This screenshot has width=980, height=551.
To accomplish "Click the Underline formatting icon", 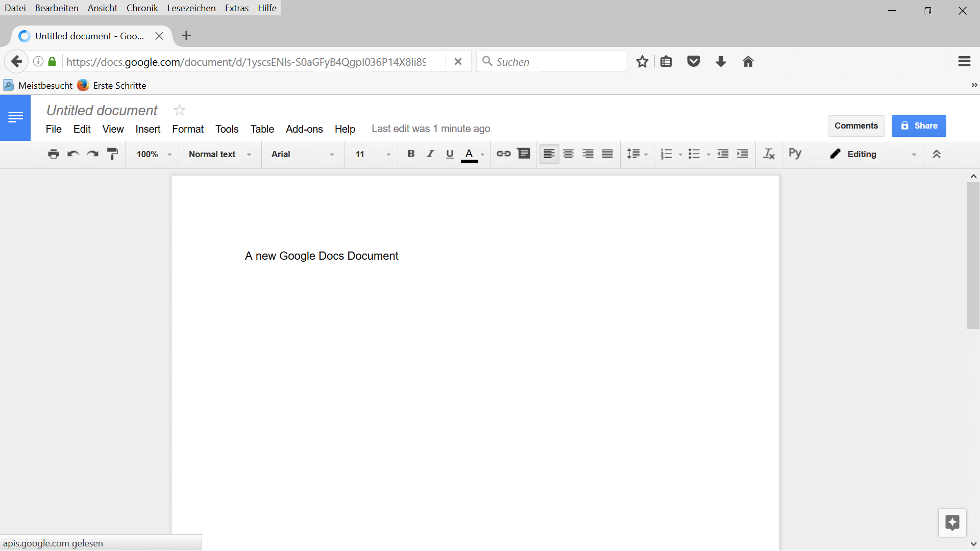I will tap(449, 154).
